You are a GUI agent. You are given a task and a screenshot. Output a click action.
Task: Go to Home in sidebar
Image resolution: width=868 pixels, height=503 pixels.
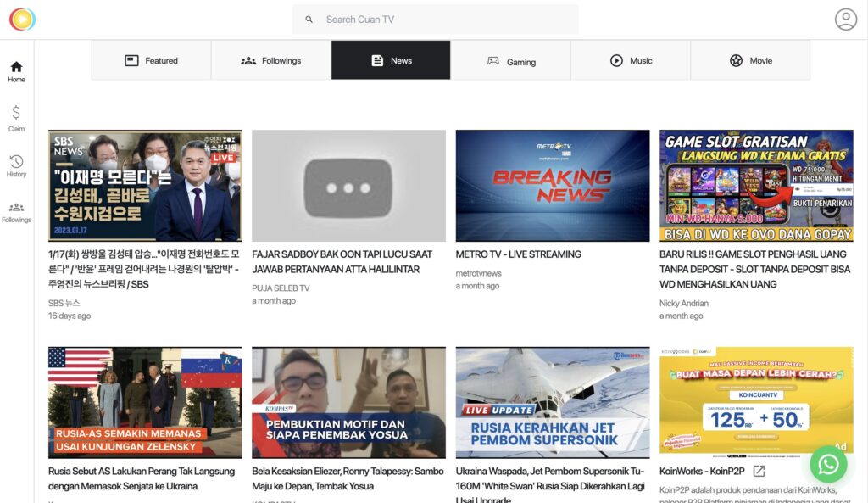16,72
